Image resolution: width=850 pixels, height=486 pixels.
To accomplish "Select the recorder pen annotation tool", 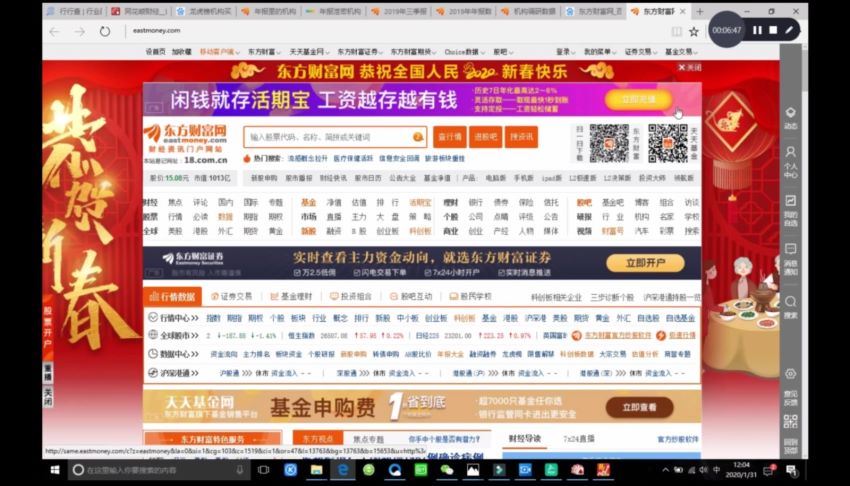I will point(789,30).
